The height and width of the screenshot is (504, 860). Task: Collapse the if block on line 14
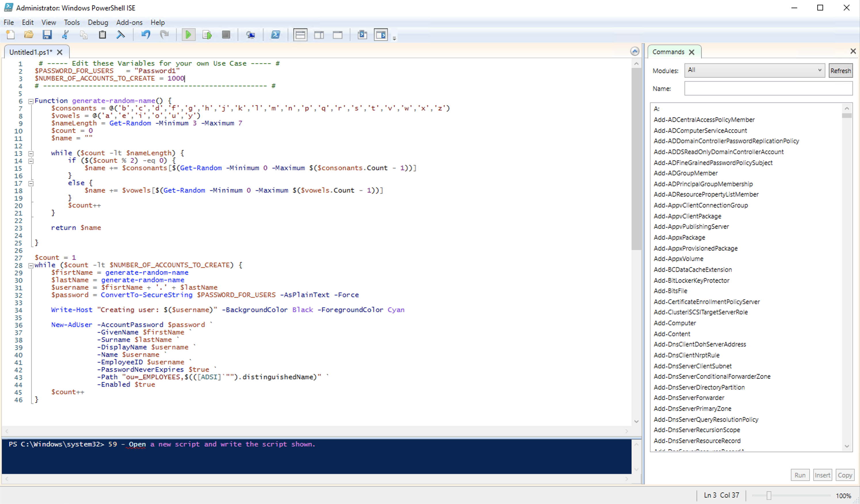pos(31,161)
